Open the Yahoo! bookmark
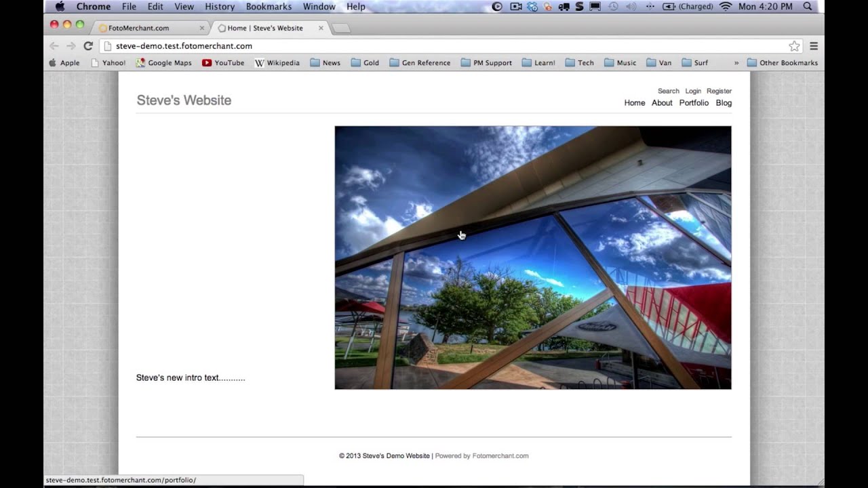The image size is (868, 488). 108,62
